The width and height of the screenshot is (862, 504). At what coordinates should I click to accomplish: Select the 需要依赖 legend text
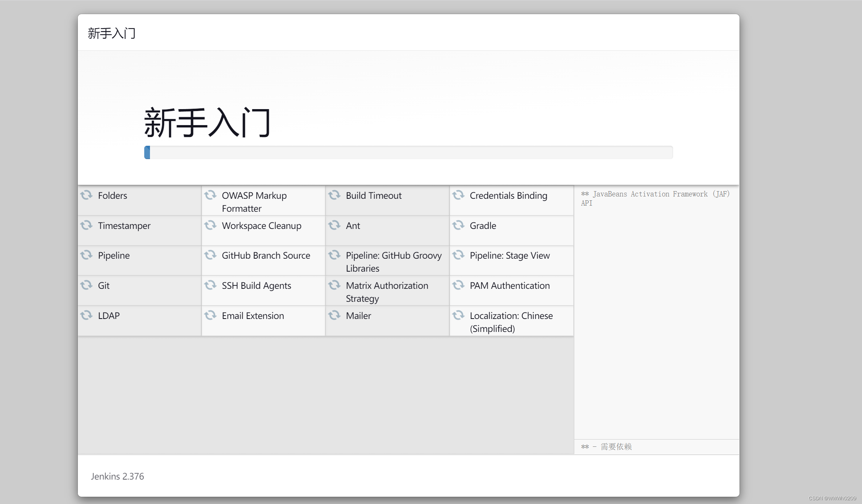click(616, 446)
